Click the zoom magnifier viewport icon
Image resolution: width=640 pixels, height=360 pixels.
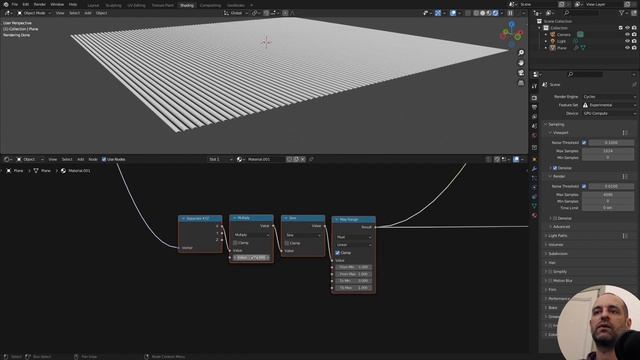[521, 53]
